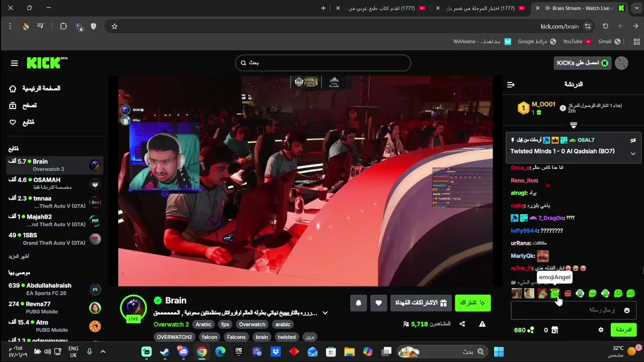The height and width of the screenshot is (362, 644).
Task: Click the report warning triangle icon
Action: pyautogui.click(x=482, y=324)
